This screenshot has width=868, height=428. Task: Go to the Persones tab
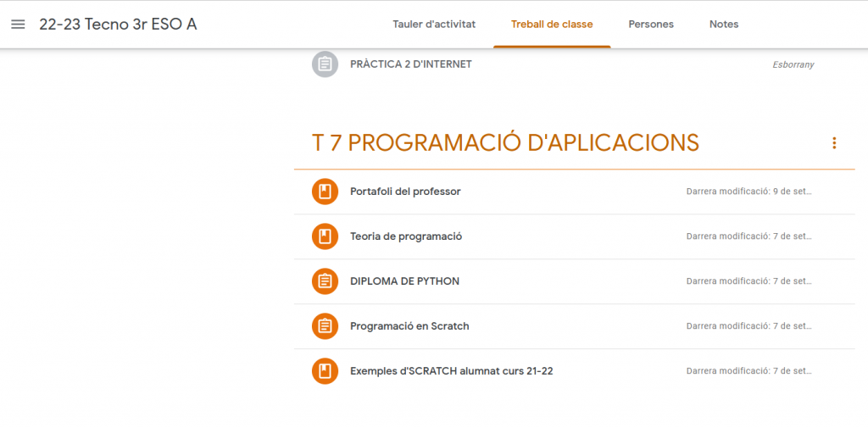point(651,25)
